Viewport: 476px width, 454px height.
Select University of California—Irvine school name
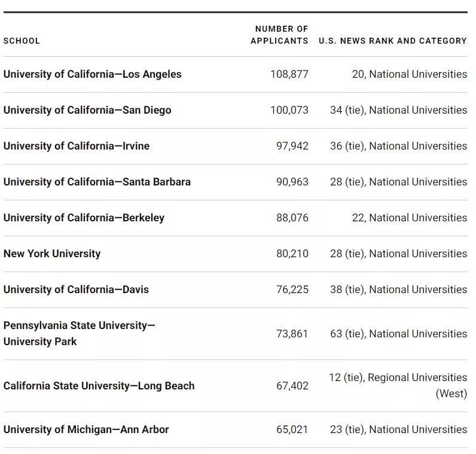click(77, 146)
